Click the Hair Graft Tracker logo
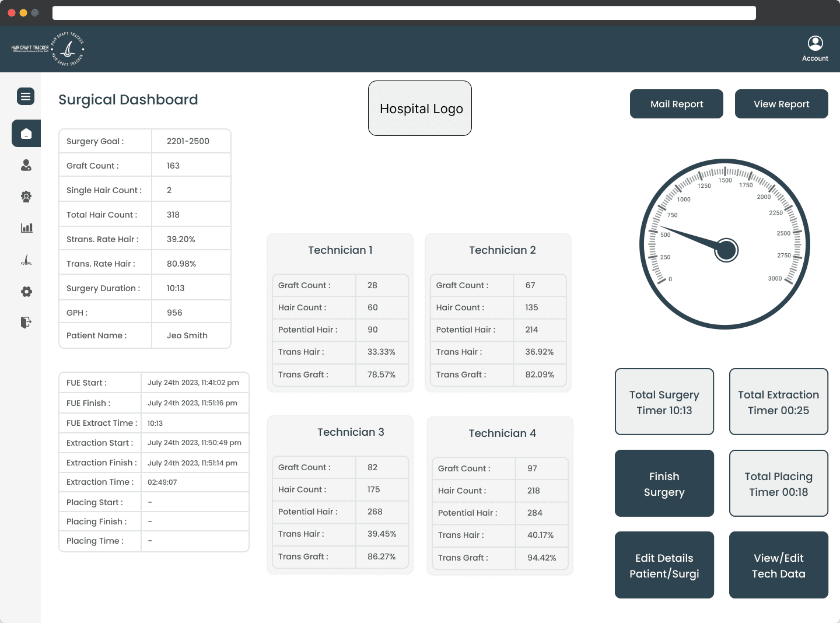The height and width of the screenshot is (623, 840). [x=48, y=48]
